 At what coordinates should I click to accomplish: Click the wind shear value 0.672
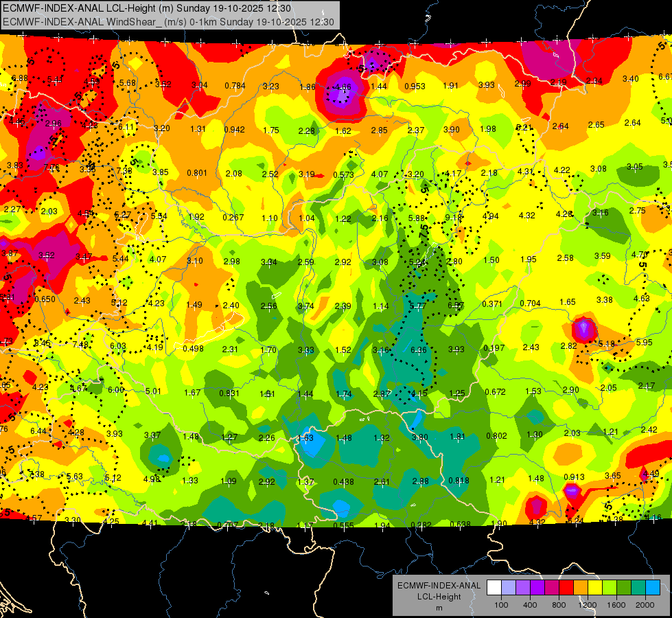(495, 392)
